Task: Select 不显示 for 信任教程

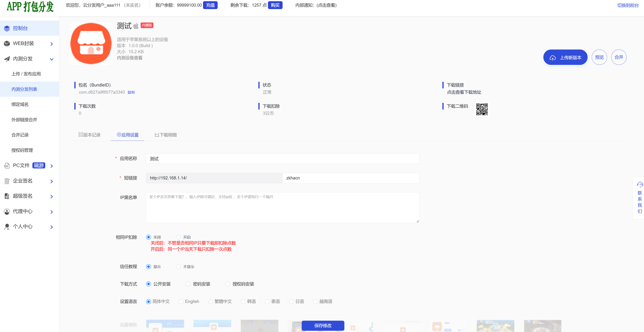Action: pyautogui.click(x=178, y=267)
